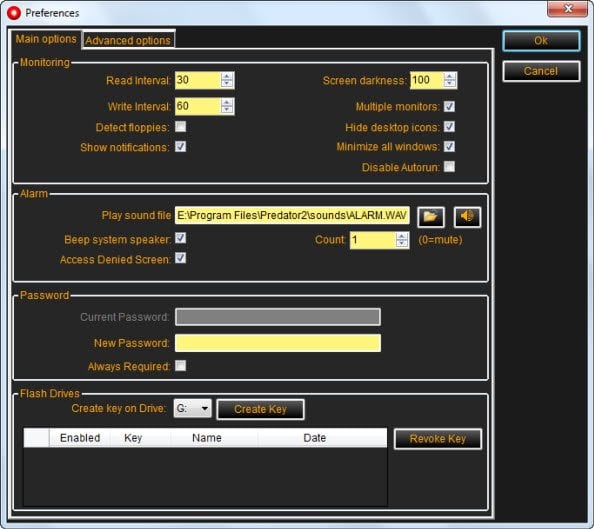
Task: Close the Preferences window
Action: click(567, 8)
